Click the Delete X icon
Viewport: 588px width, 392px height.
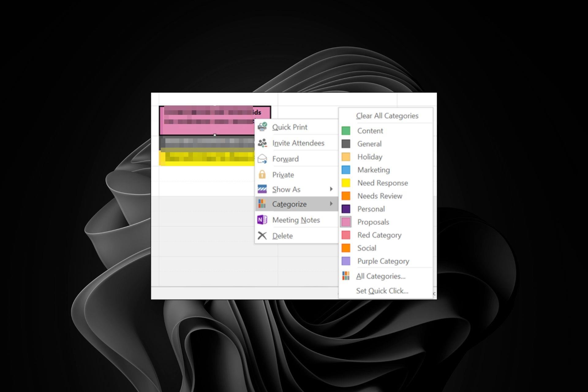pos(262,236)
